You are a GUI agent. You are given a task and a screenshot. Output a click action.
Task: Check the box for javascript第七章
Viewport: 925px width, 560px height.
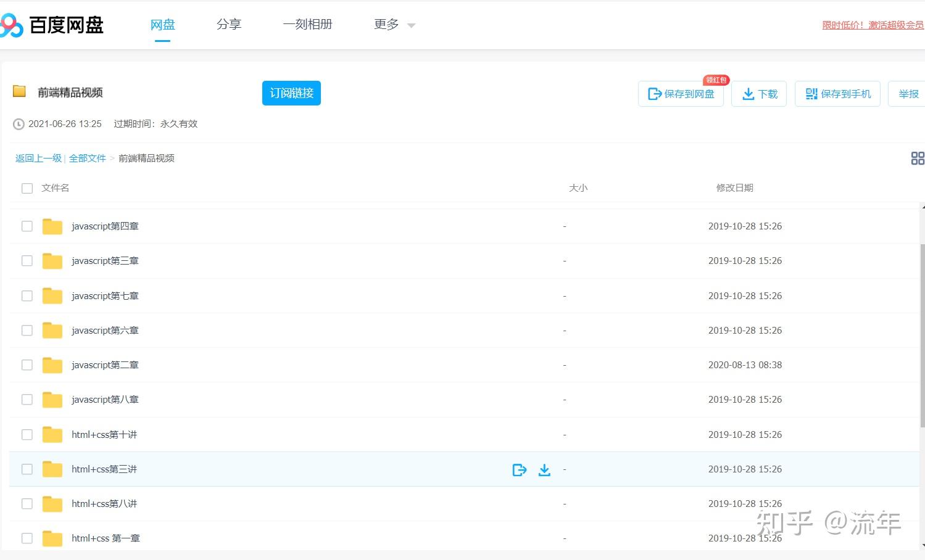click(27, 296)
